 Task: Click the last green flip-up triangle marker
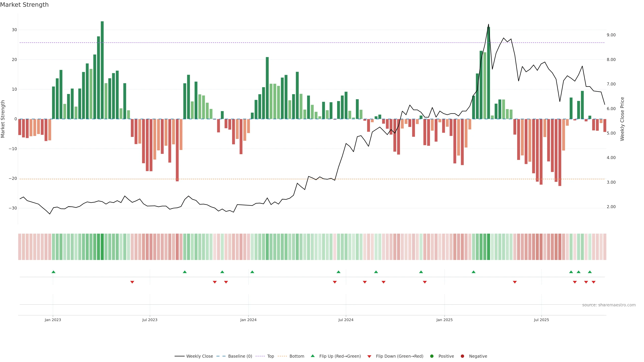(x=590, y=272)
